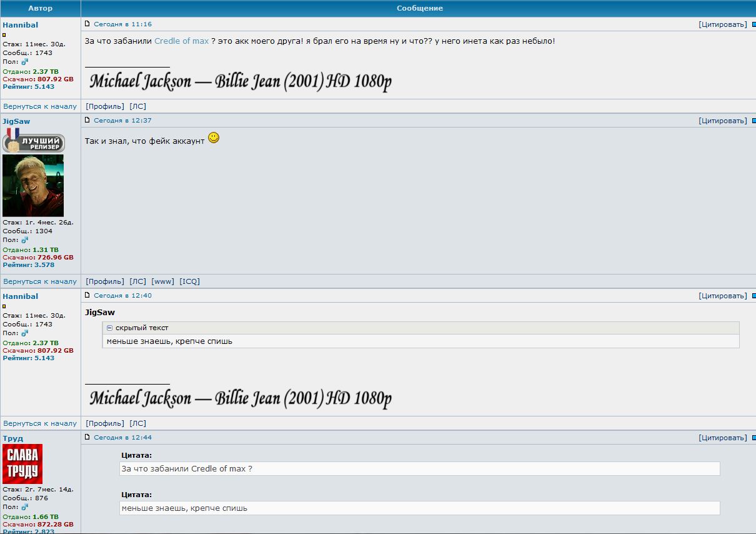
Task: Click the gender icon under JigSaw's stats
Action: point(25,240)
